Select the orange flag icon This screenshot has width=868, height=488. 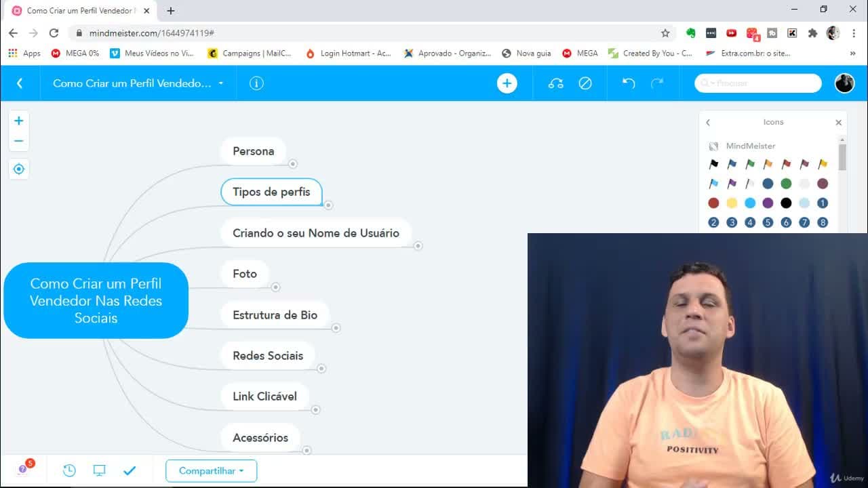(x=768, y=164)
